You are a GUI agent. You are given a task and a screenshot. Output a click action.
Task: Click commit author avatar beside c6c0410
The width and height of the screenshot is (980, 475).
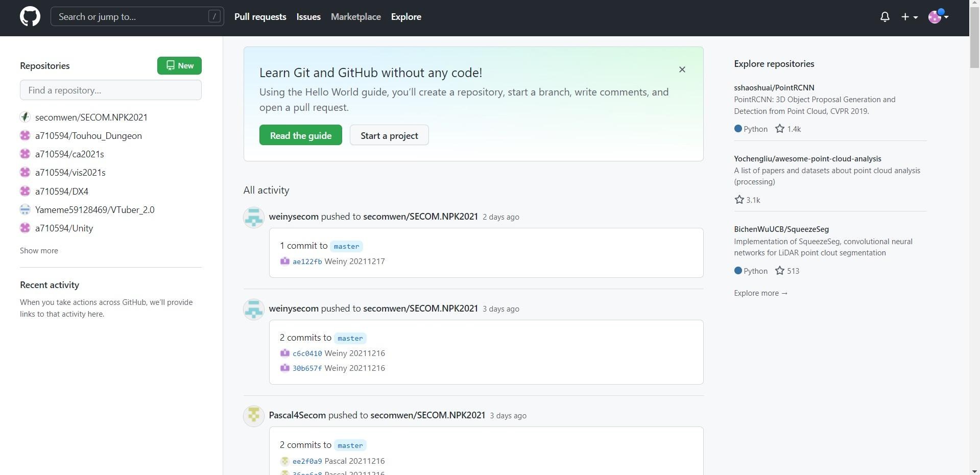point(285,353)
